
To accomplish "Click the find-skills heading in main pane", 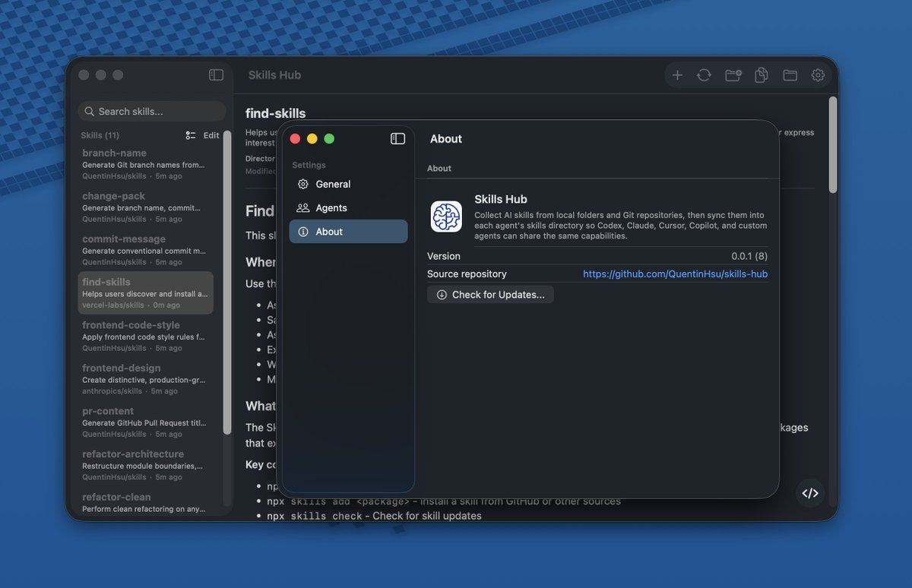I will coord(275,113).
